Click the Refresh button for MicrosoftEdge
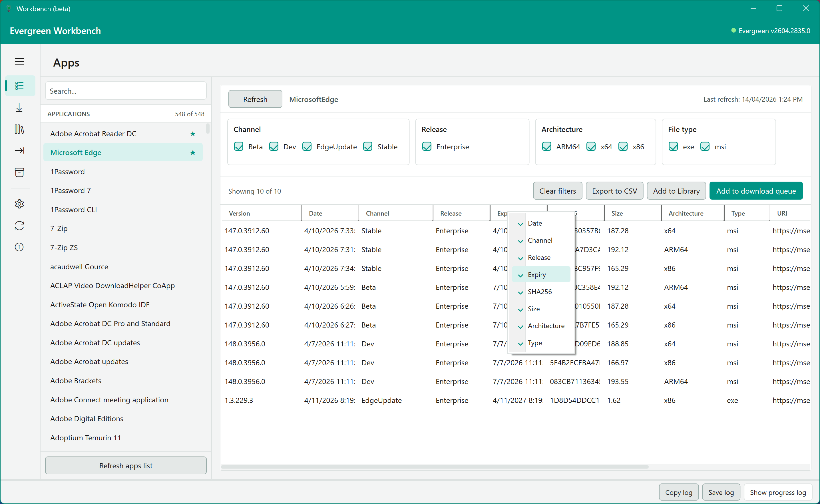Viewport: 820px width, 504px height. click(255, 99)
